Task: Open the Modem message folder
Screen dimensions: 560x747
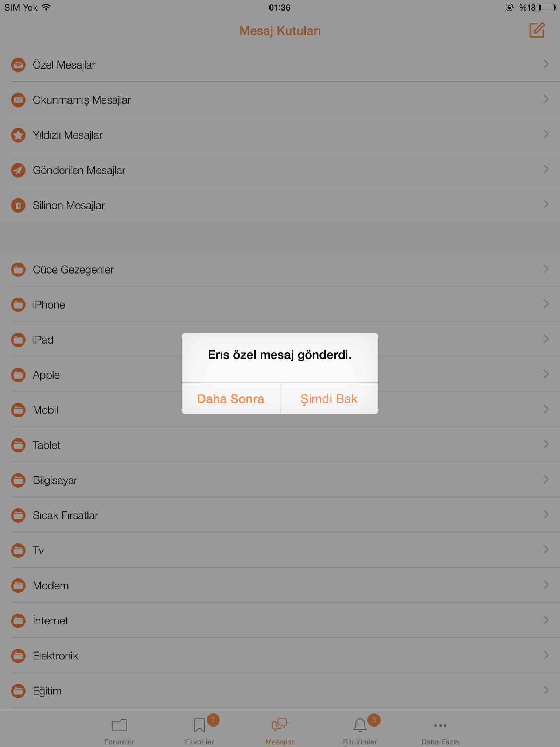Action: click(280, 585)
